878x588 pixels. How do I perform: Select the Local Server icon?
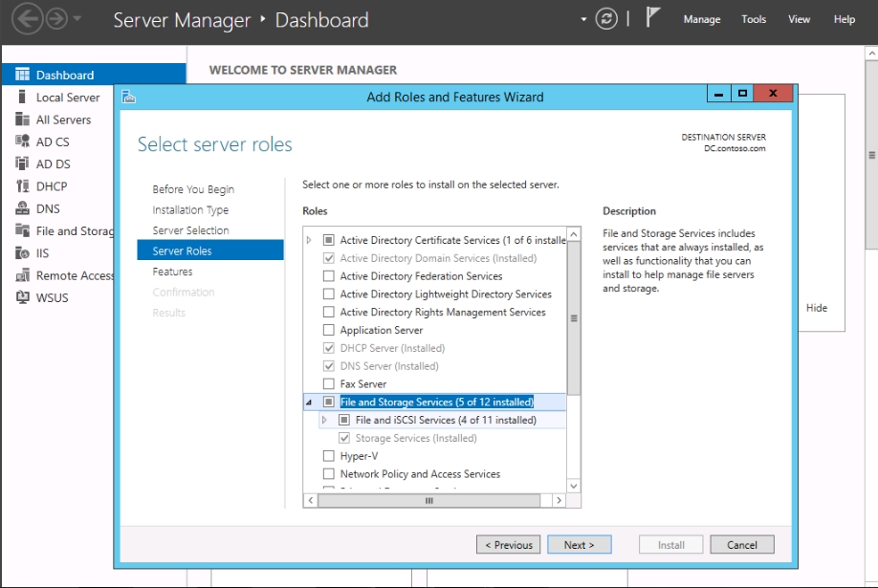tap(22, 98)
